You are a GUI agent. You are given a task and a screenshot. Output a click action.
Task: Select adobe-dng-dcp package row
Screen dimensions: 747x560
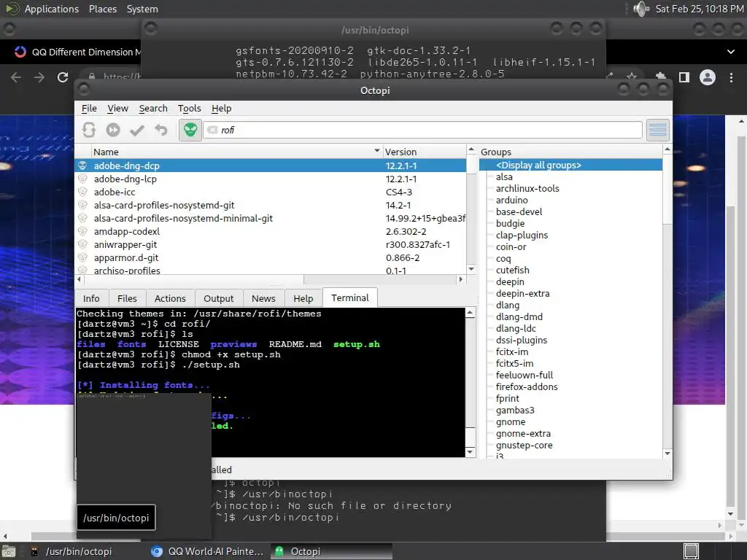pos(270,166)
